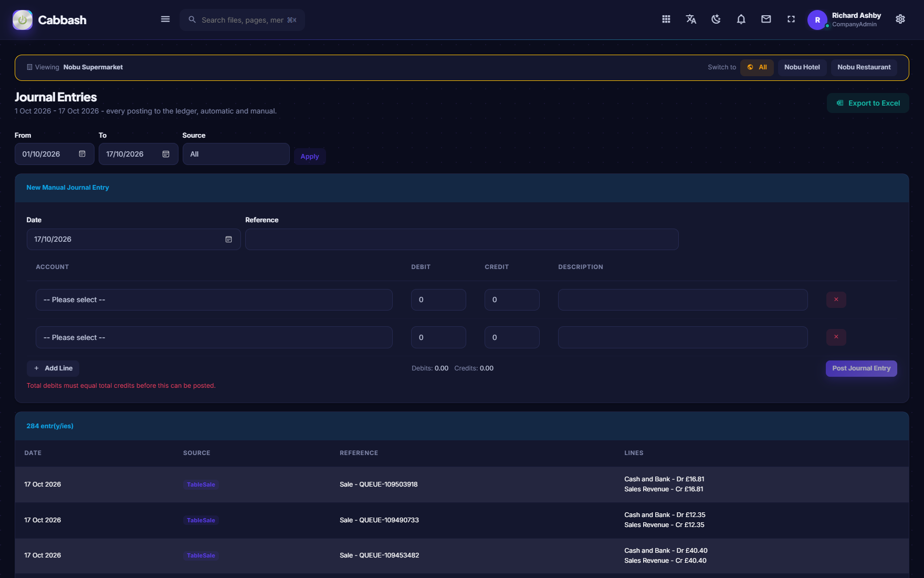924x578 pixels.
Task: Focus the search files input
Action: (243, 20)
